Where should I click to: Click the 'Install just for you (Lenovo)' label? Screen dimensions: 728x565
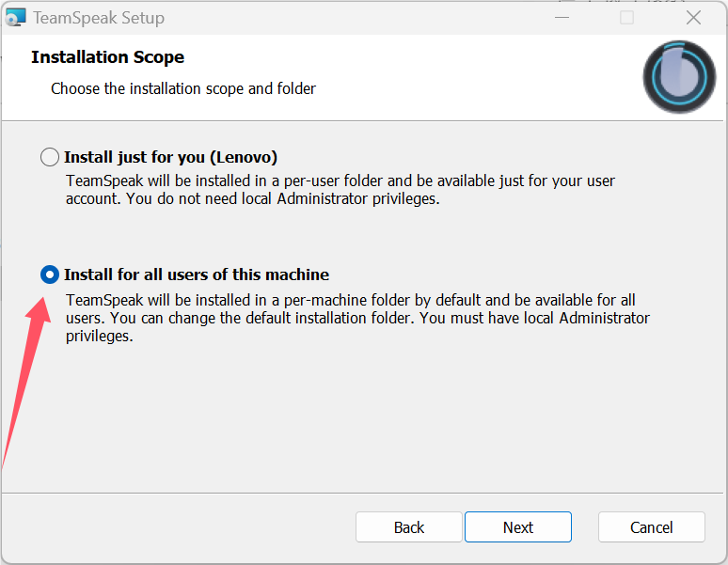point(170,157)
